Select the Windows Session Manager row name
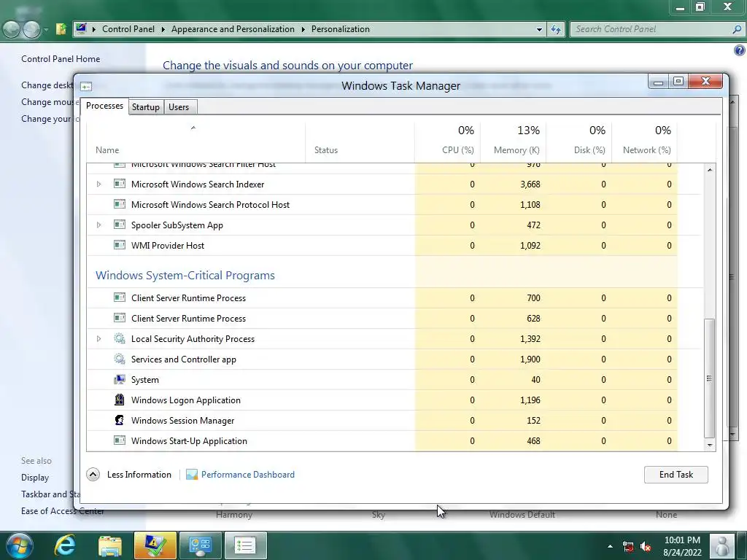This screenshot has width=747, height=560. tap(182, 421)
